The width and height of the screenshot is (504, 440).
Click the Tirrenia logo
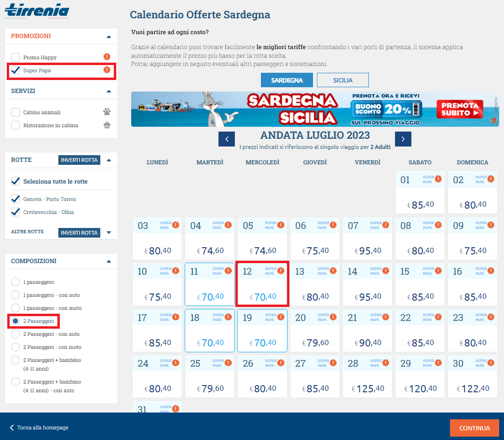click(37, 10)
